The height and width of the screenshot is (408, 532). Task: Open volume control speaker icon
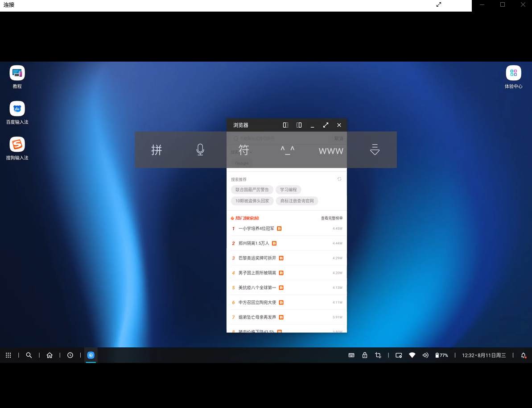click(425, 355)
